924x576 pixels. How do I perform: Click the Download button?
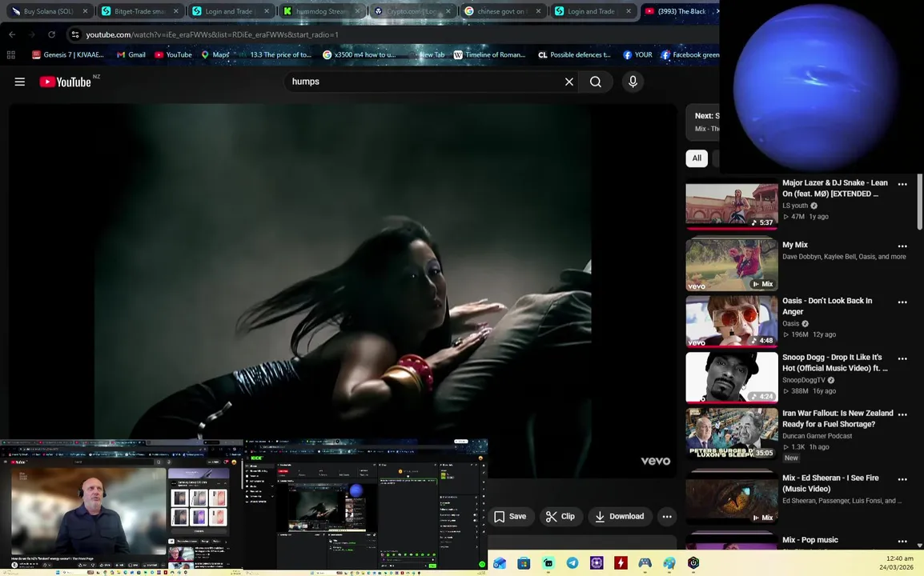(x=620, y=517)
